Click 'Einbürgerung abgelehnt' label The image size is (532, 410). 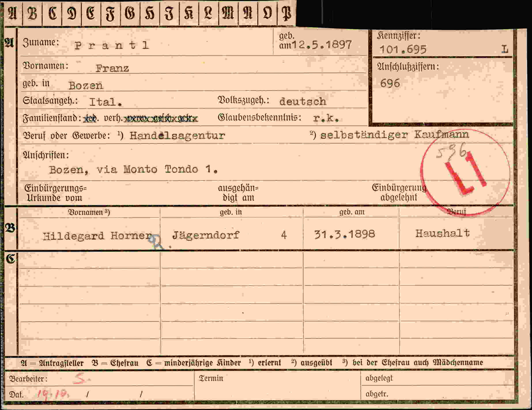399,192
